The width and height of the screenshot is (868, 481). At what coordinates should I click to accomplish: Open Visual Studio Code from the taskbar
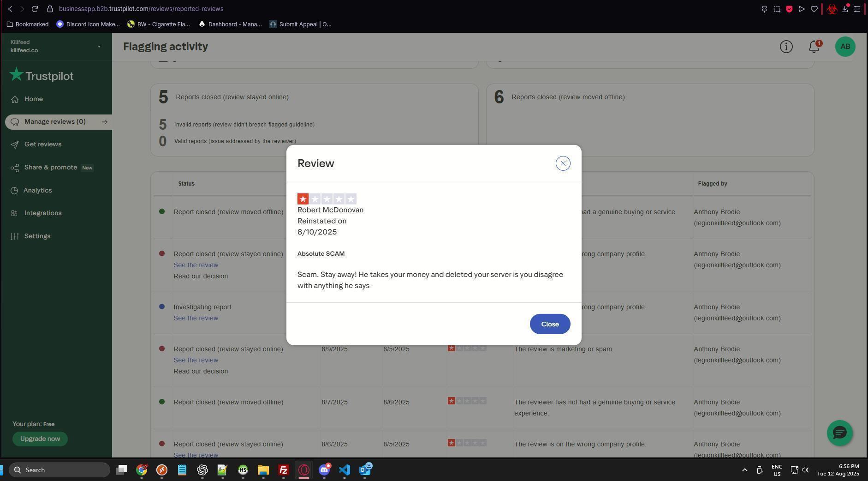pos(345,470)
